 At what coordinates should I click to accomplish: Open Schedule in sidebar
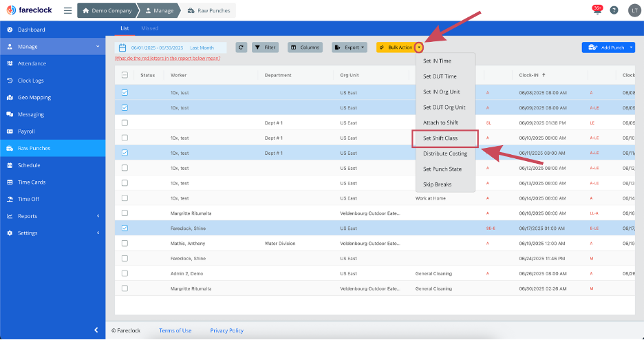point(52,165)
